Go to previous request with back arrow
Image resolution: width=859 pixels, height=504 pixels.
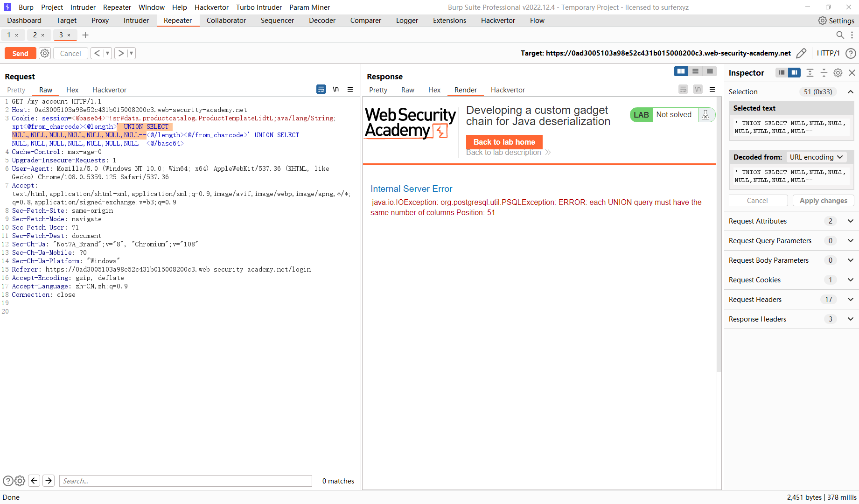(97, 53)
